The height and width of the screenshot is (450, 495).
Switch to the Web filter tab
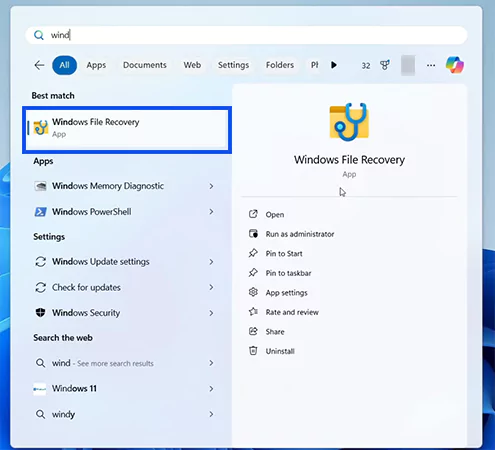(x=192, y=65)
